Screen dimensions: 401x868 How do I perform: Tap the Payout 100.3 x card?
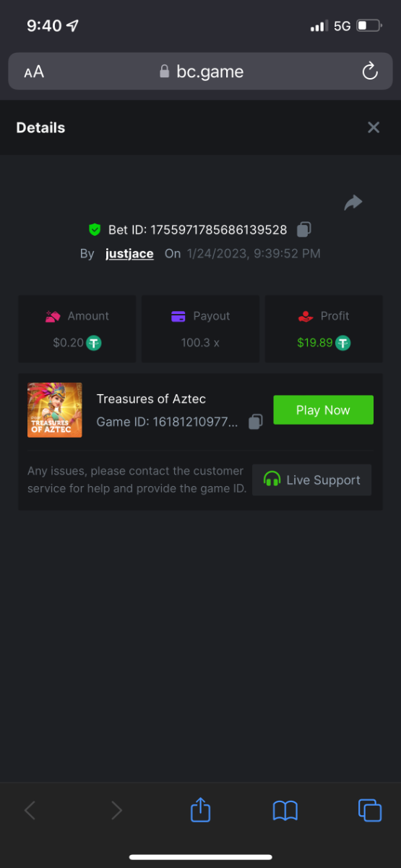coord(200,328)
